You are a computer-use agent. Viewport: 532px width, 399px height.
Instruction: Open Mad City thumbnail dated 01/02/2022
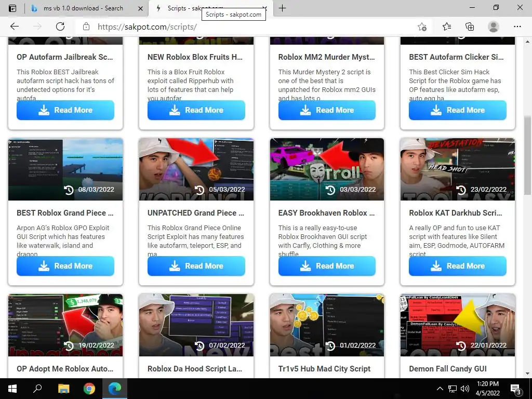click(x=327, y=325)
